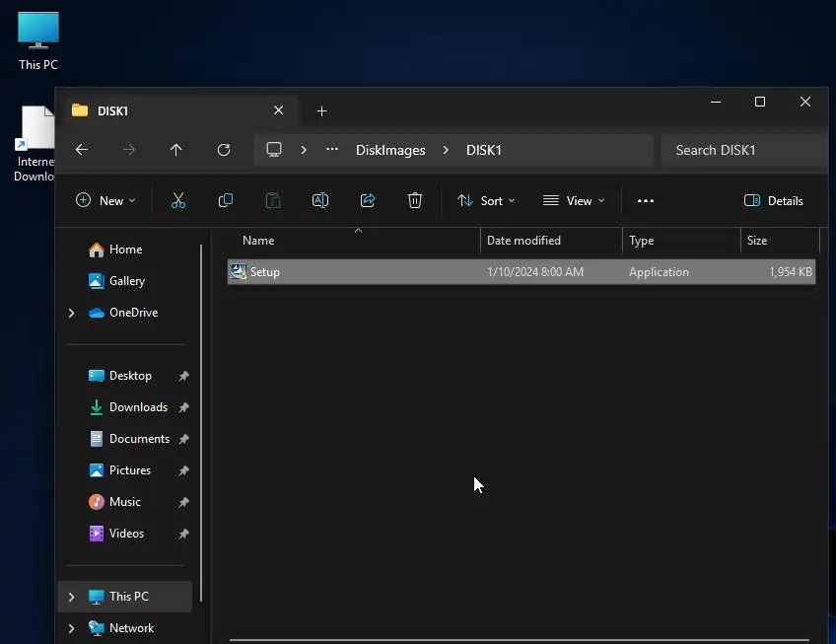This screenshot has width=836, height=644.
Task: Minimize the DISK1 Explorer window
Action: tap(716, 102)
